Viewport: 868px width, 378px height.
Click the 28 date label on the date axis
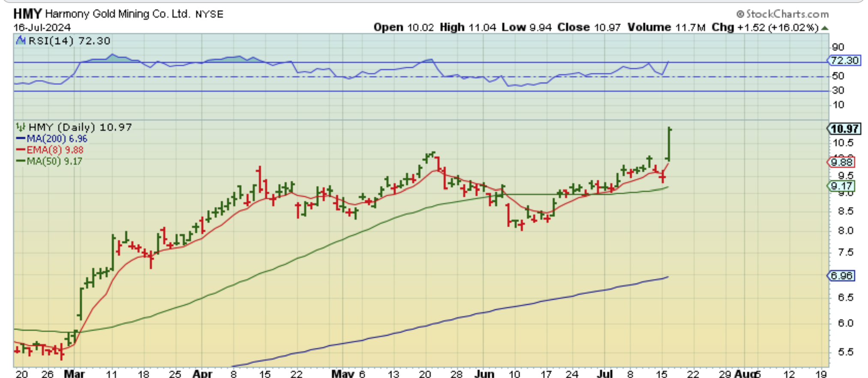click(457, 374)
